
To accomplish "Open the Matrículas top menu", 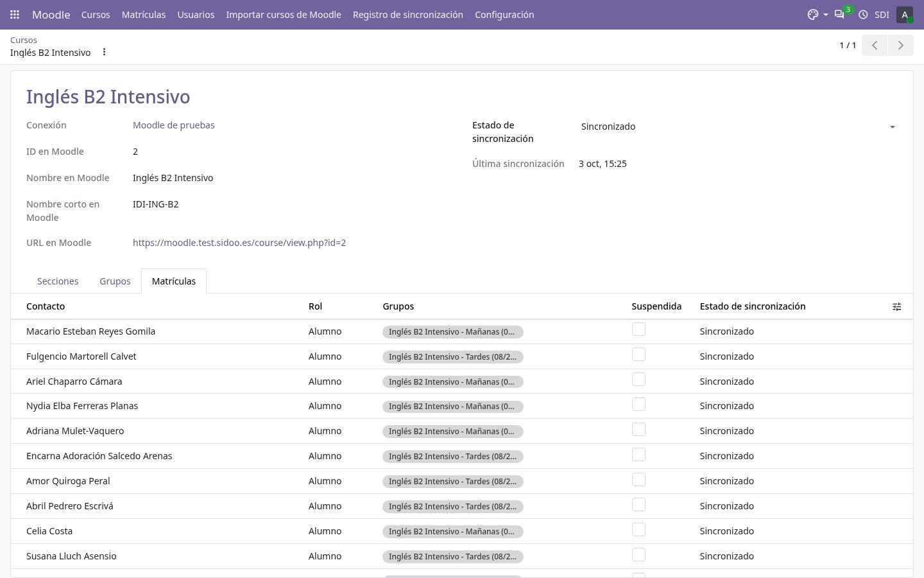I will click(x=144, y=14).
